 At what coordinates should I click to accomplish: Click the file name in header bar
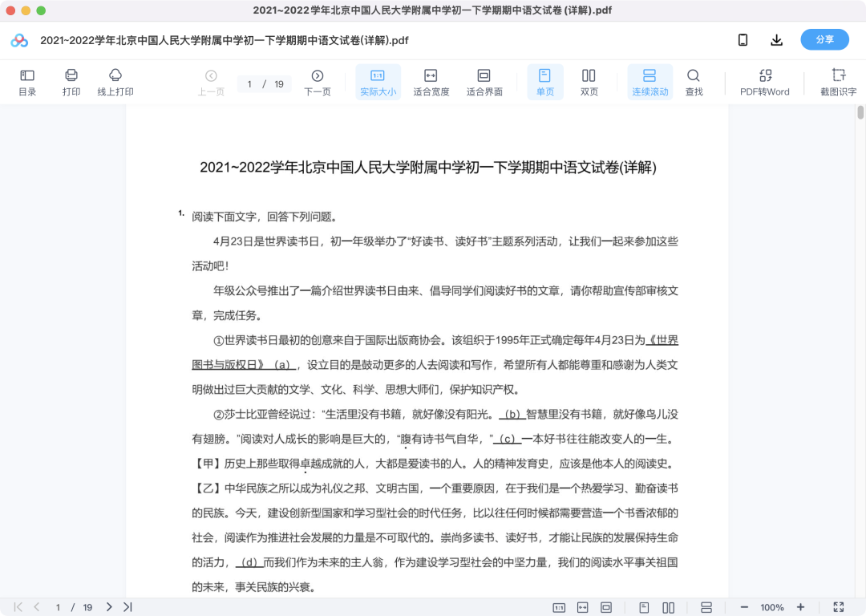pyautogui.click(x=225, y=40)
